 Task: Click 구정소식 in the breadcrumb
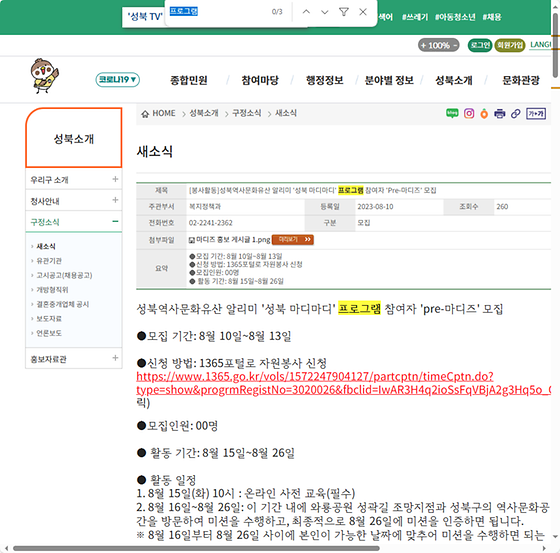(246, 113)
